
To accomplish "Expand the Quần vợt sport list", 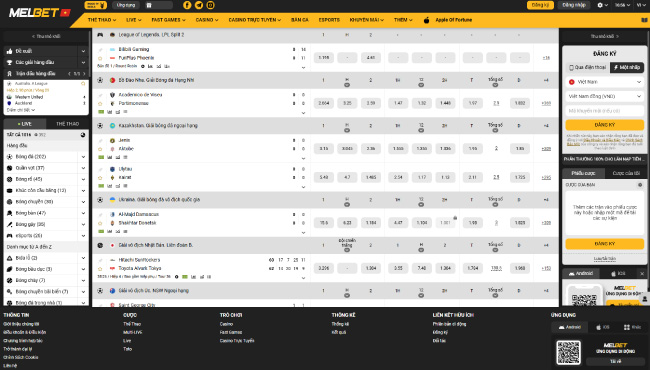I will 83,168.
